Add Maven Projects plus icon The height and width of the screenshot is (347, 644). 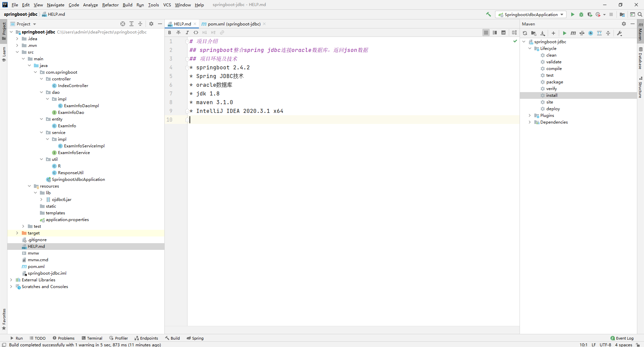(553, 33)
